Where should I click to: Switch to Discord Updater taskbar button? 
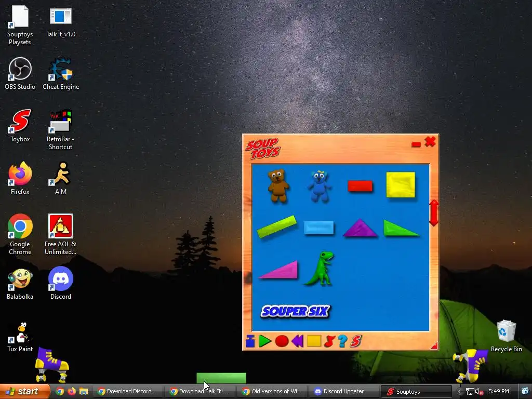344,391
